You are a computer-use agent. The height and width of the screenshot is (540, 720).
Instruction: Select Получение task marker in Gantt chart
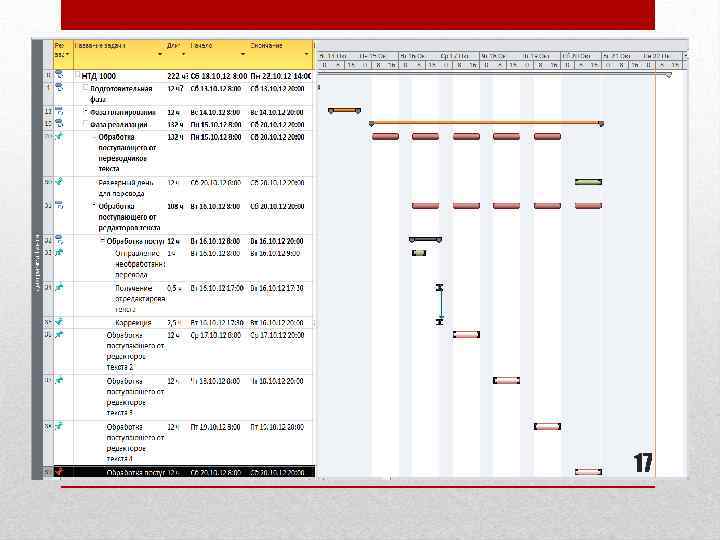tap(439, 287)
